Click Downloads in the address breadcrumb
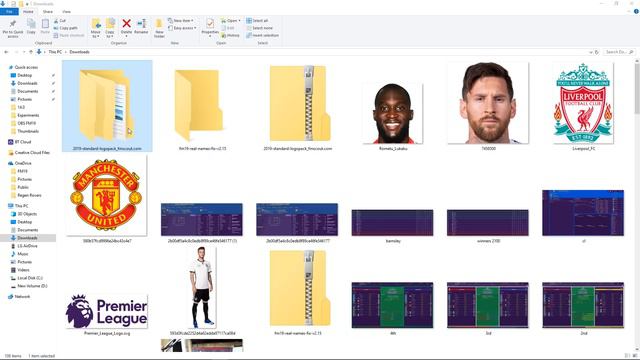 79,52
